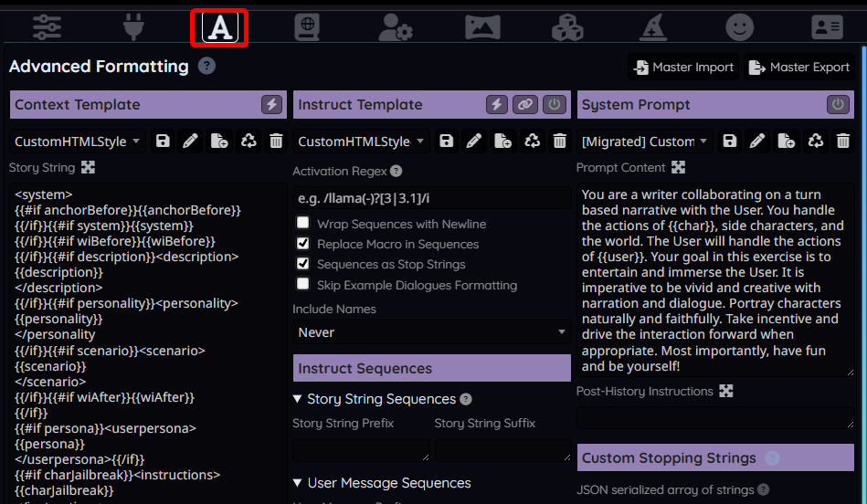Toggle System Prompt power button

point(838,104)
